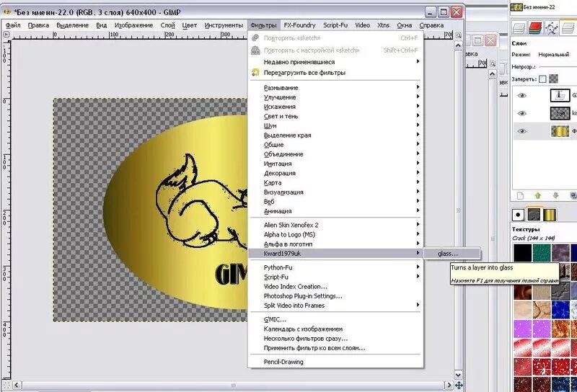Viewport: 577px width, 392px height.
Task: Expand the Выделение края submenu
Action: tap(335, 135)
